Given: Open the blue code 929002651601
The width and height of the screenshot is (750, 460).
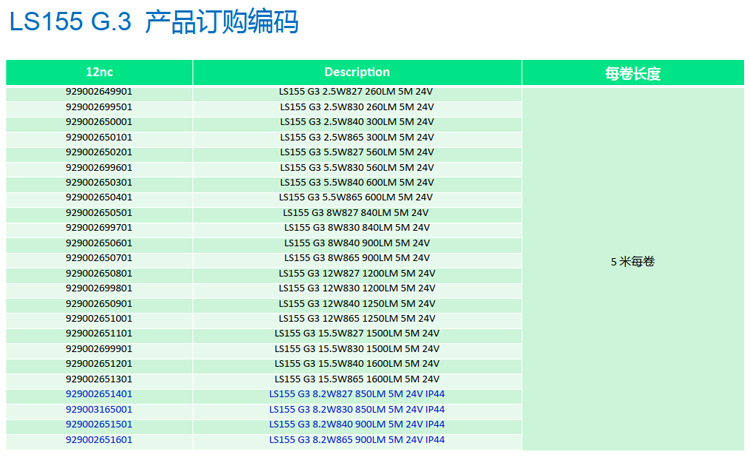Looking at the screenshot, I should coord(99,439).
